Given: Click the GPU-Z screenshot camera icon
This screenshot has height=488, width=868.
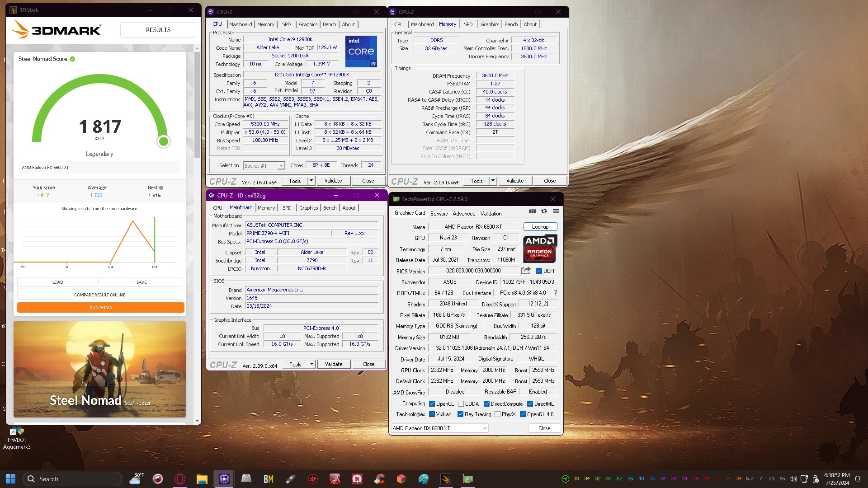Looking at the screenshot, I should tap(533, 211).
